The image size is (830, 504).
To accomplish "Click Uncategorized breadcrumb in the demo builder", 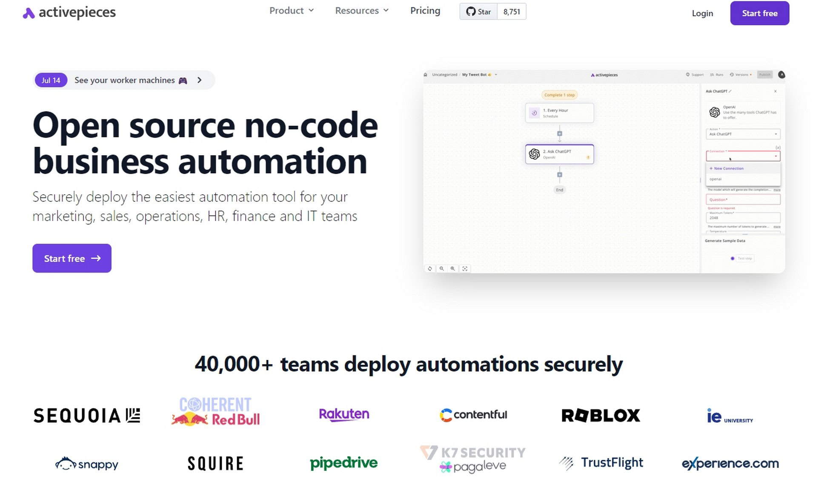I will point(444,75).
